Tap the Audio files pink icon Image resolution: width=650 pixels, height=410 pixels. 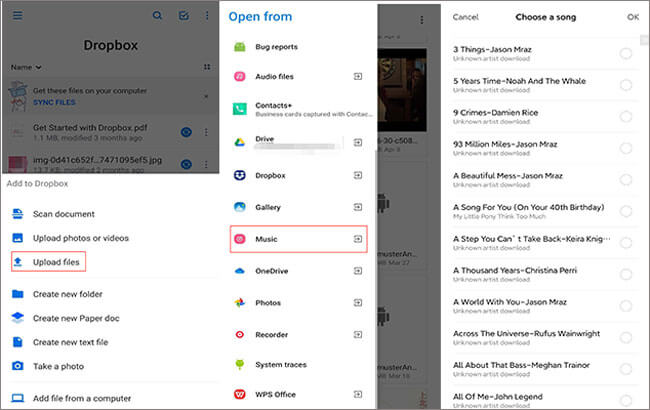click(x=240, y=76)
